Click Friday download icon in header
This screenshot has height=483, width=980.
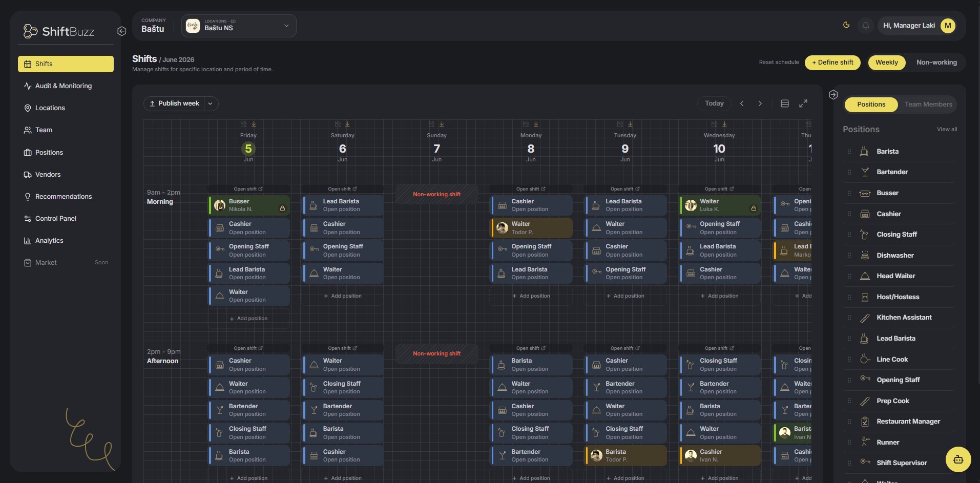click(254, 124)
